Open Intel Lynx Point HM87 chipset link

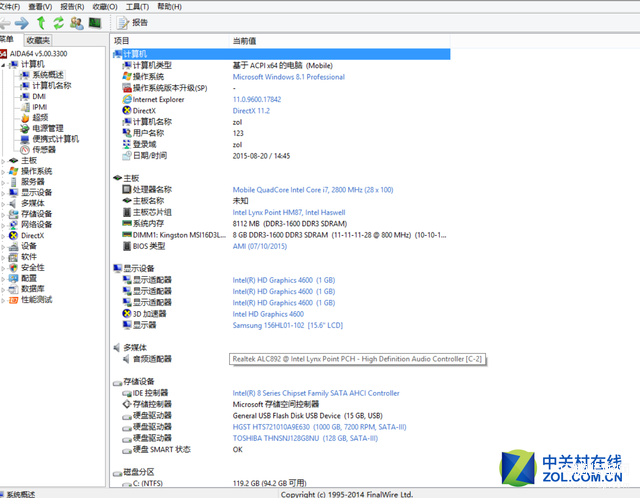click(x=289, y=212)
